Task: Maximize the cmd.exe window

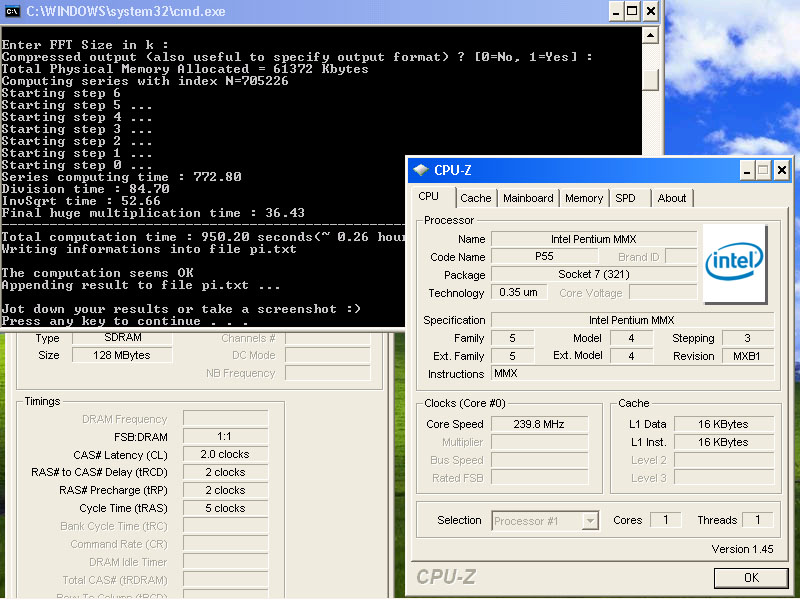Action: (633, 11)
